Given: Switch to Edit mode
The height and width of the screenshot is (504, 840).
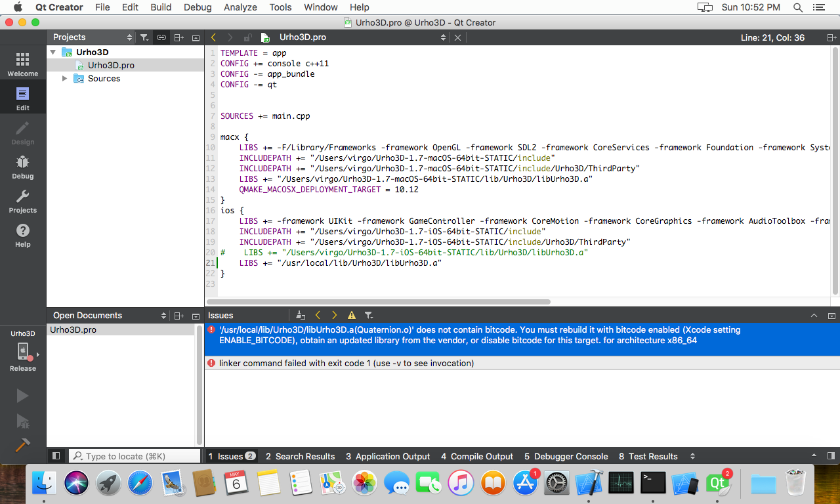Looking at the screenshot, I should coord(23,98).
